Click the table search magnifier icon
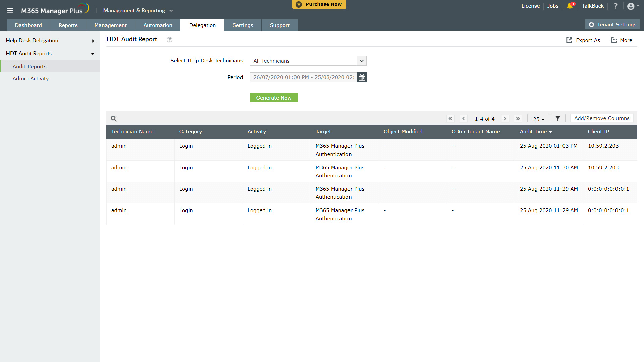644x362 pixels. click(x=114, y=118)
